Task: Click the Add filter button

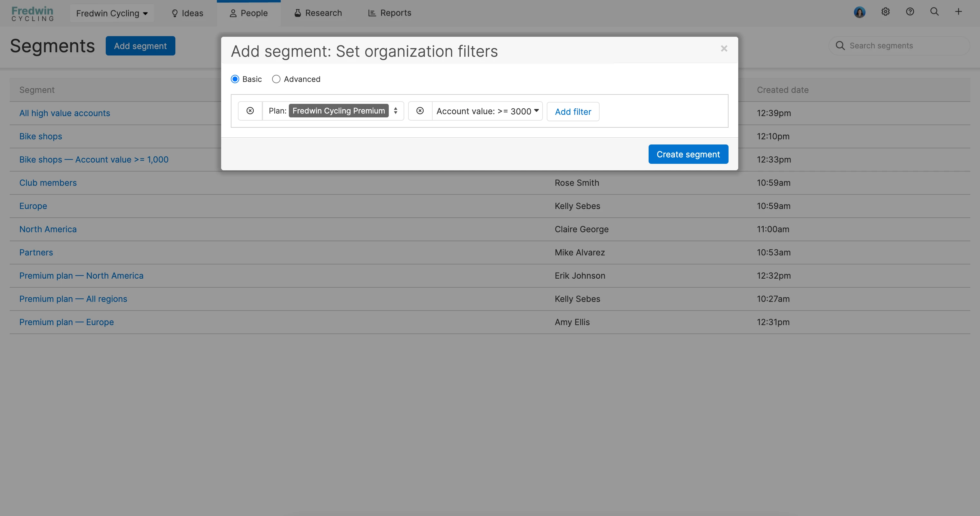Action: pos(573,112)
